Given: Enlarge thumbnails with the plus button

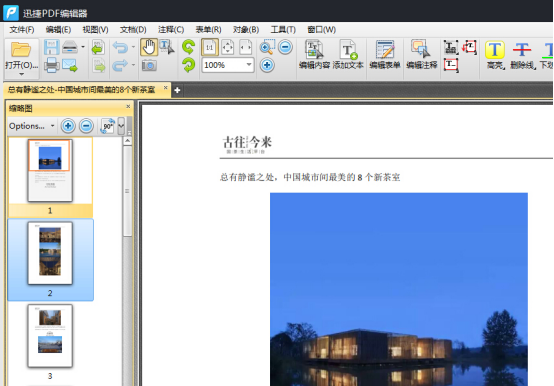Looking at the screenshot, I should coord(68,126).
